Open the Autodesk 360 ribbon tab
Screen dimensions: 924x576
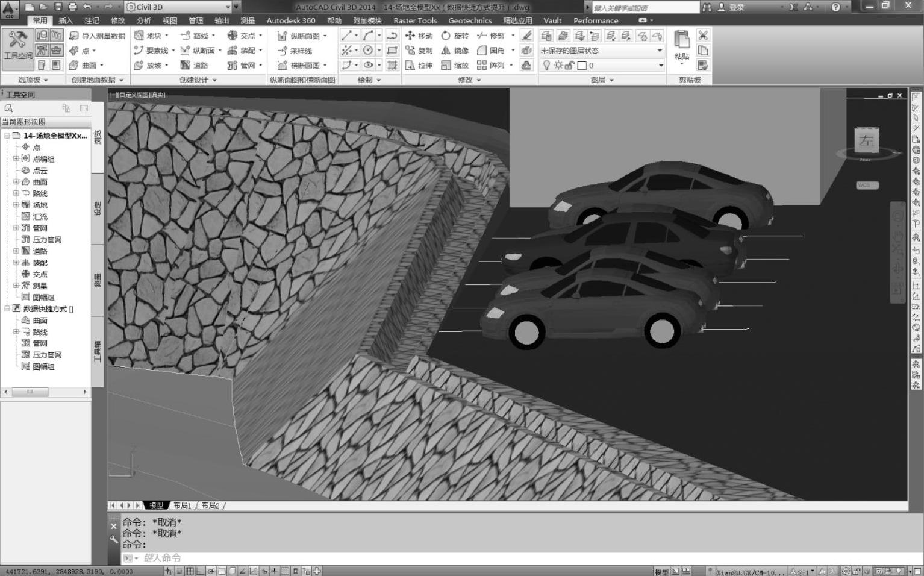click(x=291, y=20)
